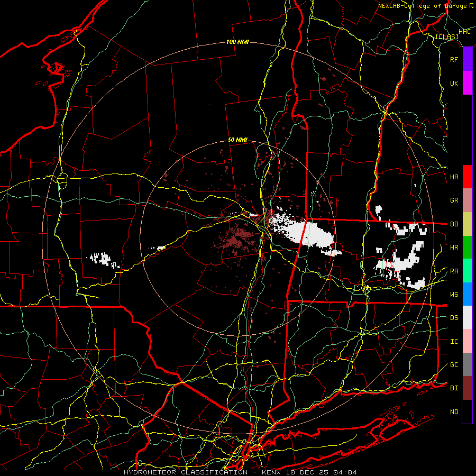Click the BI legend label
The width and height of the screenshot is (476, 476).
[454, 388]
